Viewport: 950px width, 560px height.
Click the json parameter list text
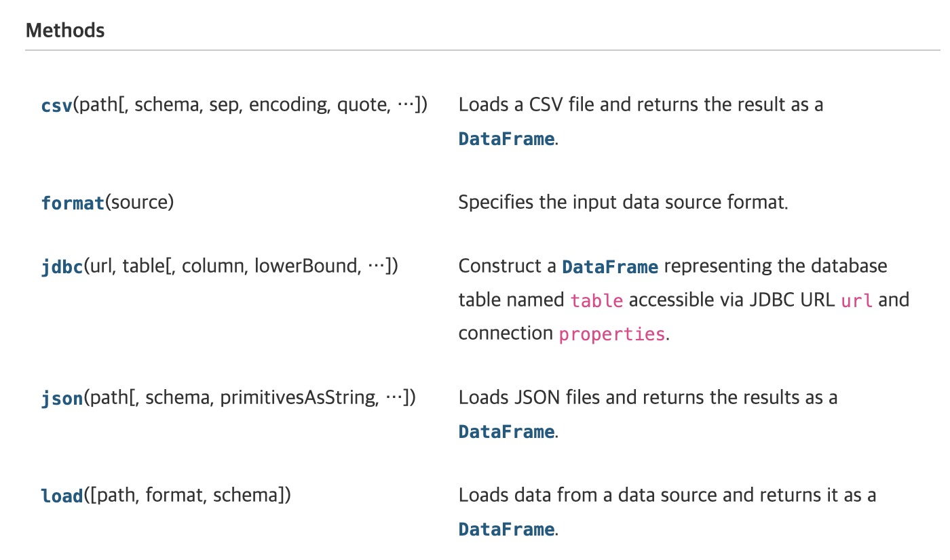pos(250,397)
